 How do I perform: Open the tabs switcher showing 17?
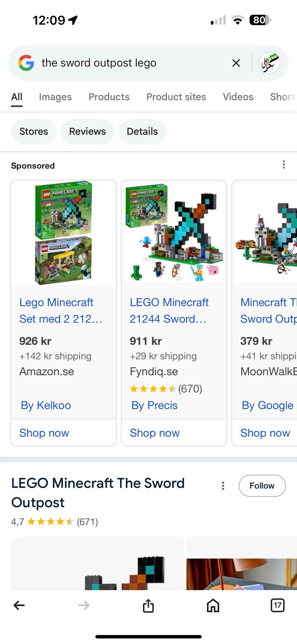point(278,605)
